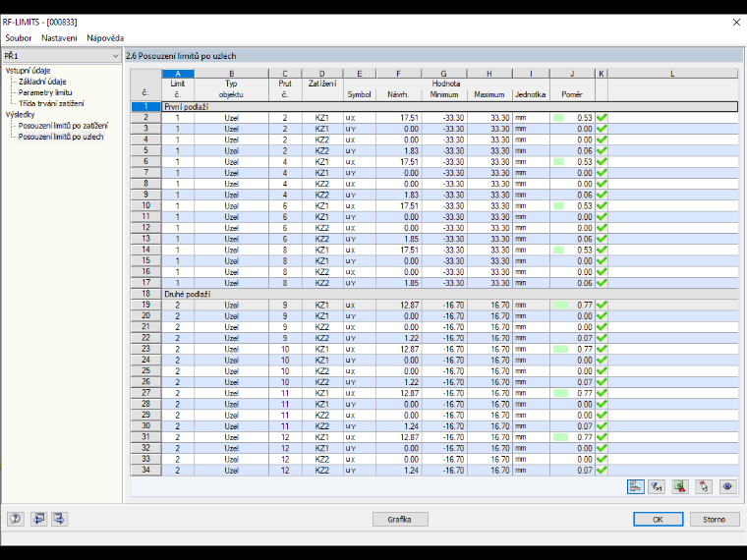Viewport: 747px width, 560px height.
Task: Close the RF-LIMITS window
Action: [x=736, y=22]
